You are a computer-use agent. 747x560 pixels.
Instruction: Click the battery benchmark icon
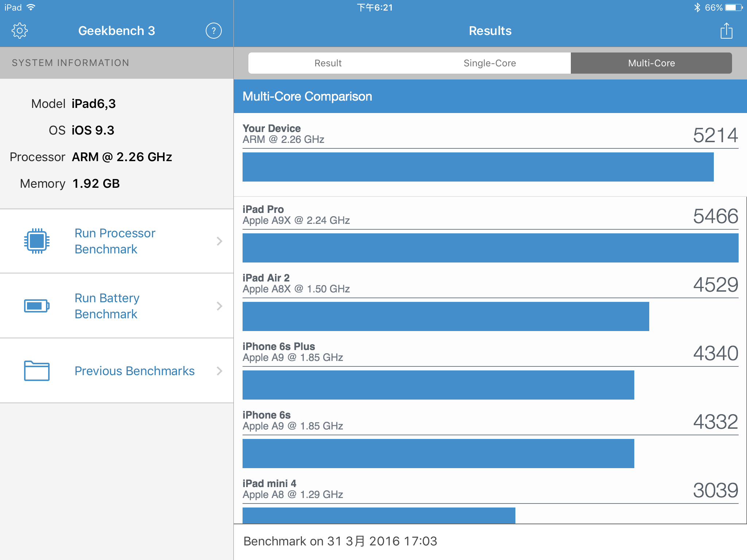[36, 306]
